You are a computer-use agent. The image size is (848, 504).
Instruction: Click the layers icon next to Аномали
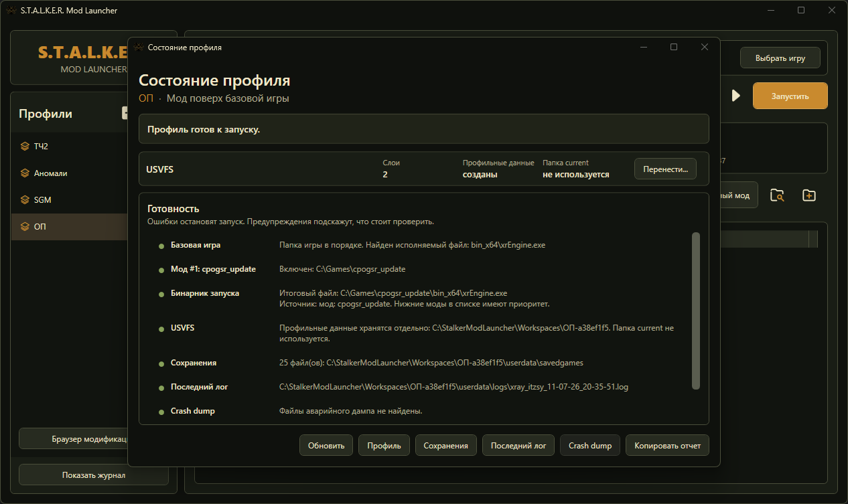coord(25,173)
